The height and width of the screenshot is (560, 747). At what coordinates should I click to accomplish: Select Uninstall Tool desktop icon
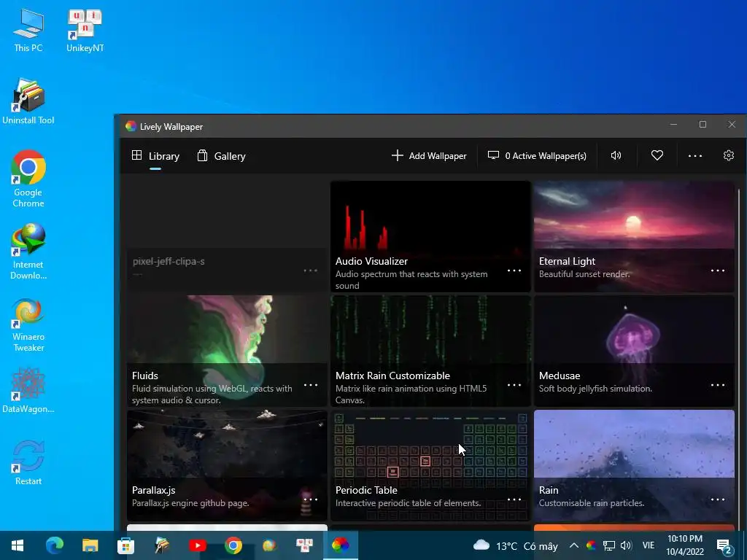28,102
